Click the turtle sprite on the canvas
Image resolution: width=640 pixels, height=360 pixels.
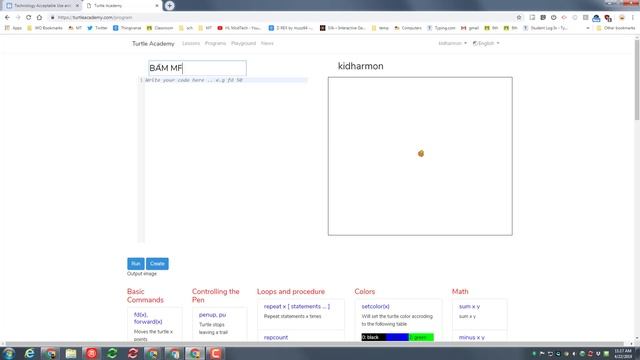point(421,153)
